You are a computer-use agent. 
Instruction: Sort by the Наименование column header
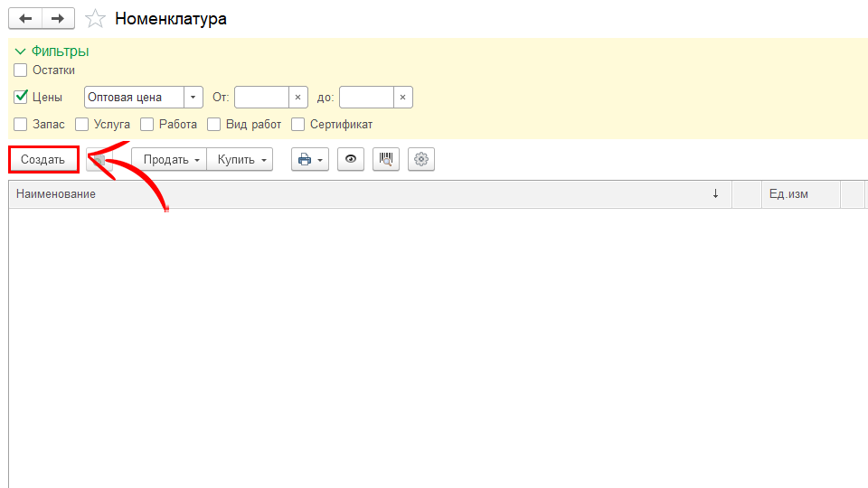[362, 194]
